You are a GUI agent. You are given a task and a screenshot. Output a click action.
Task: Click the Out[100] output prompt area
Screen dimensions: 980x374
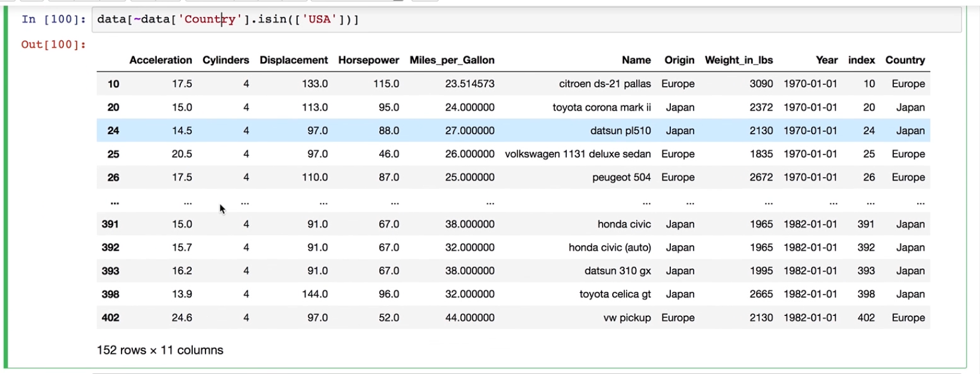[x=53, y=44]
